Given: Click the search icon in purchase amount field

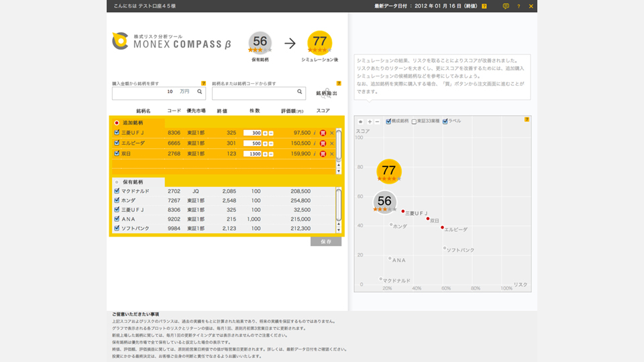Looking at the screenshot, I should pyautogui.click(x=200, y=92).
